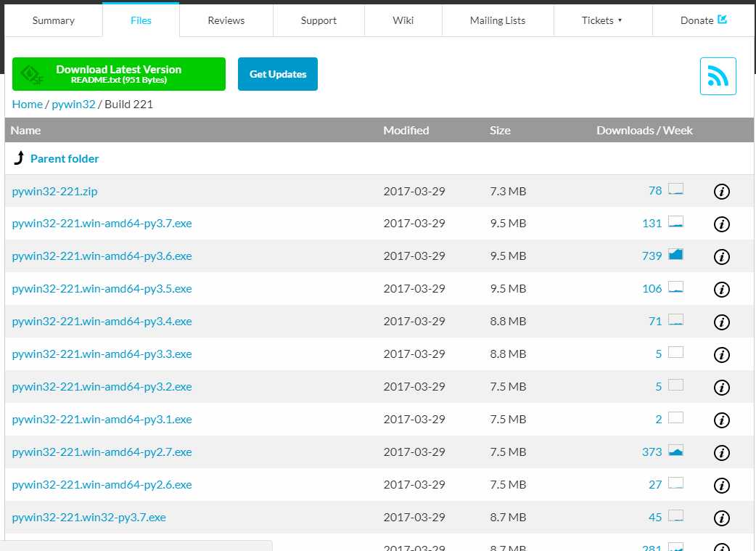Download pywin32-221.win-amd64-py2.6.exe
Image resolution: width=756 pixels, height=551 pixels.
click(x=102, y=485)
